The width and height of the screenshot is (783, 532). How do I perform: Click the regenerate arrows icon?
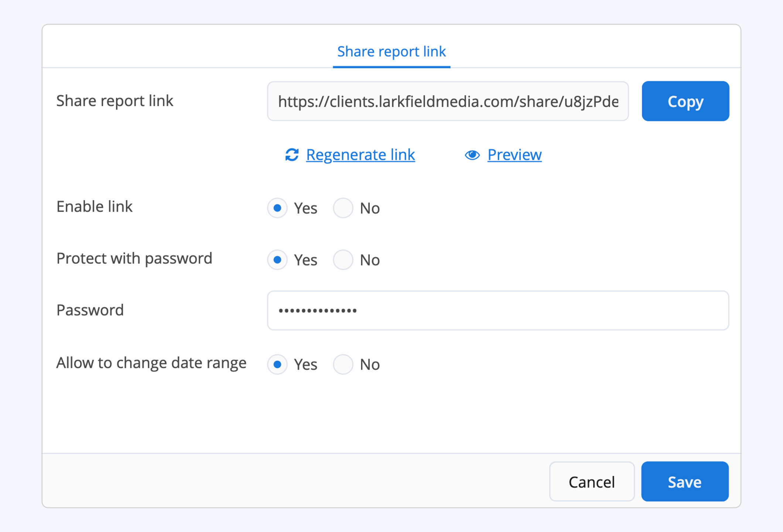point(292,155)
